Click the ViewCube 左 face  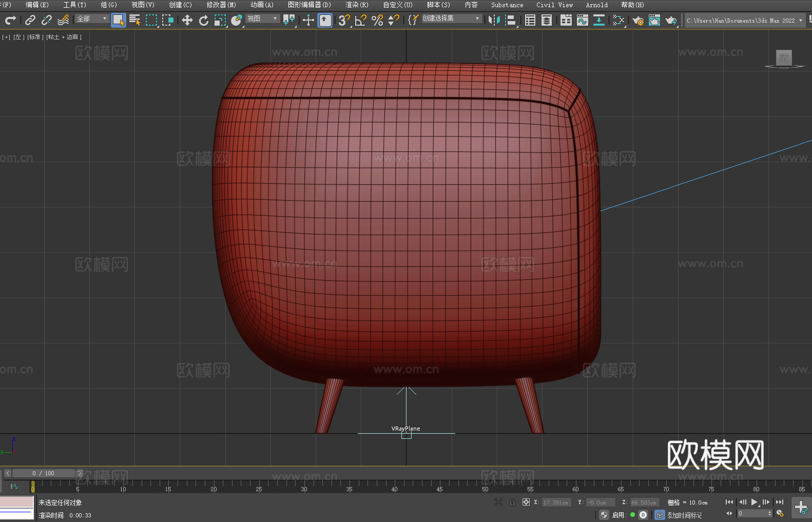tap(784, 57)
